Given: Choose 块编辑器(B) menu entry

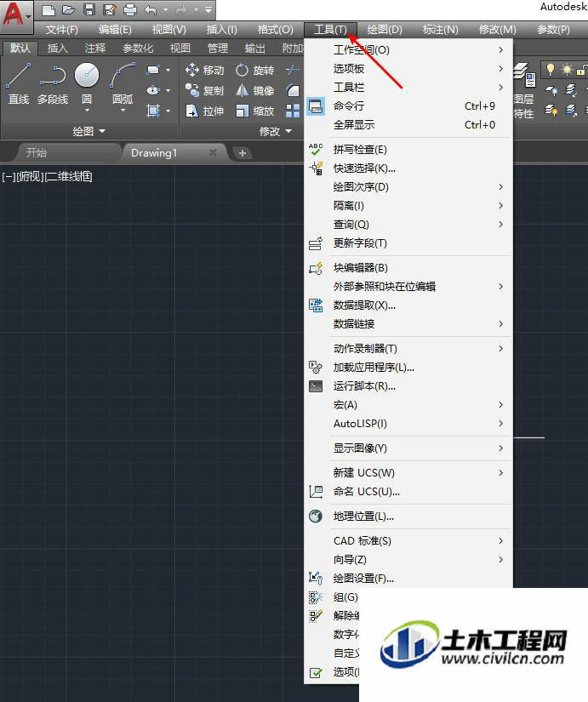Looking at the screenshot, I should tap(408, 268).
